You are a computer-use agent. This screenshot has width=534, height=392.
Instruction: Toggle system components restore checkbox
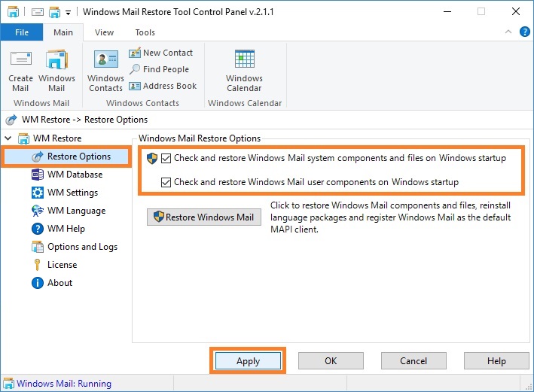pyautogui.click(x=166, y=158)
